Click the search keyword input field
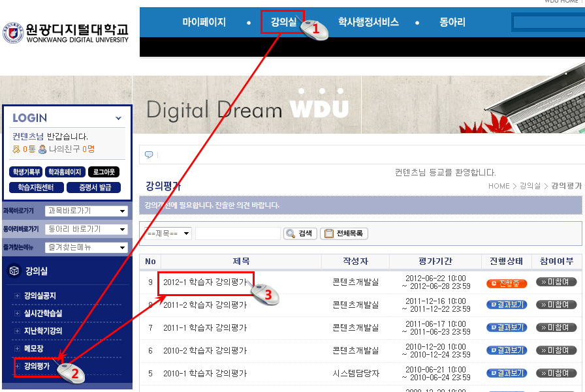585x392 pixels. 238,234
